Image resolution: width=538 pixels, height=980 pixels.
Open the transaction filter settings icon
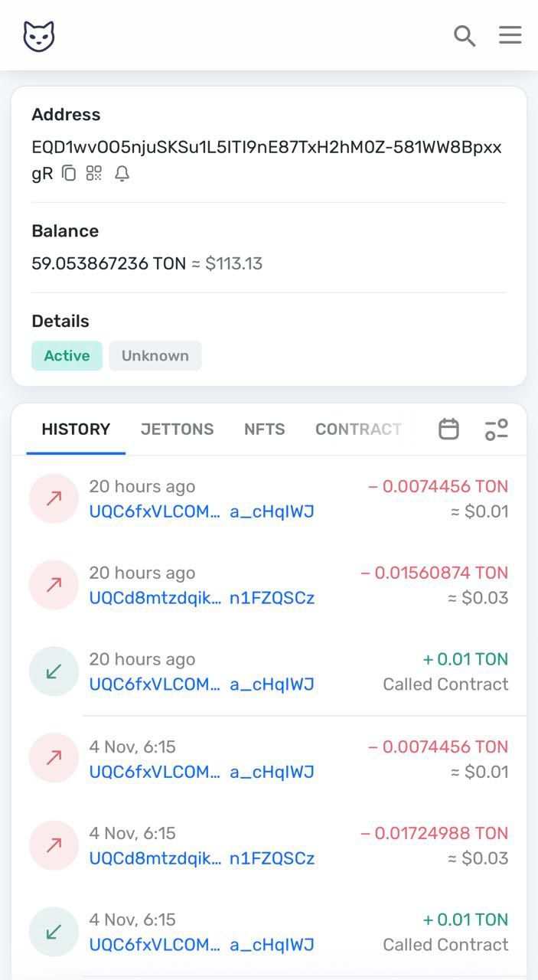(x=497, y=429)
